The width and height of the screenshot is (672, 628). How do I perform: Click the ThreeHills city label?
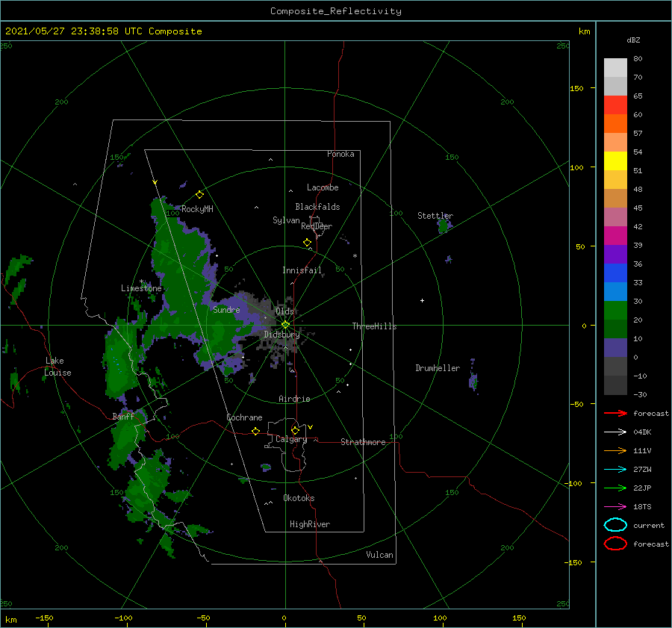tap(374, 326)
